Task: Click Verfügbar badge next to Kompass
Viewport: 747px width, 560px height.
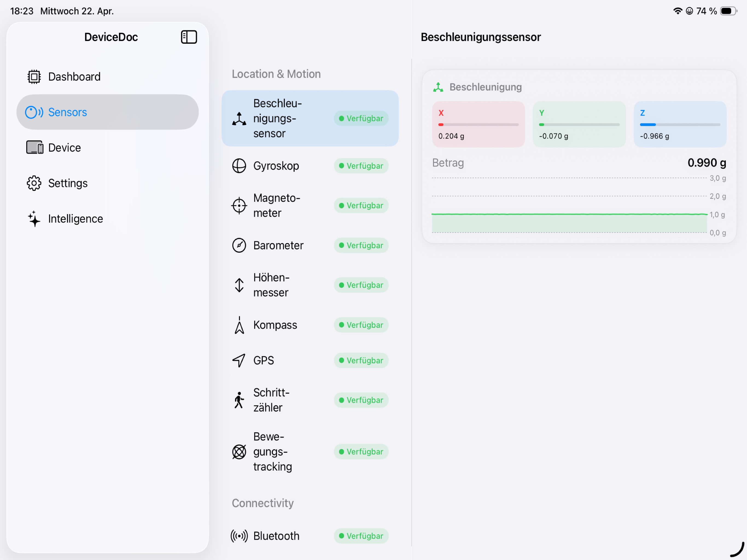Action: 361,325
